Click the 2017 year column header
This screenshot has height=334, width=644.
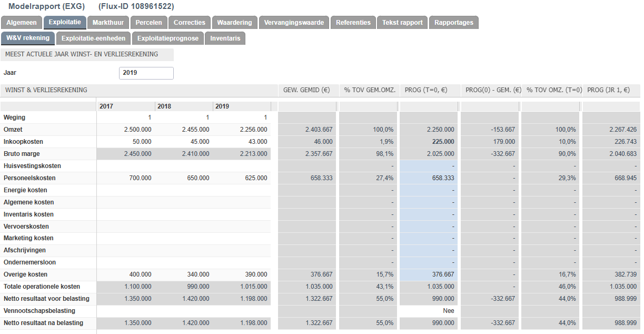coord(126,106)
